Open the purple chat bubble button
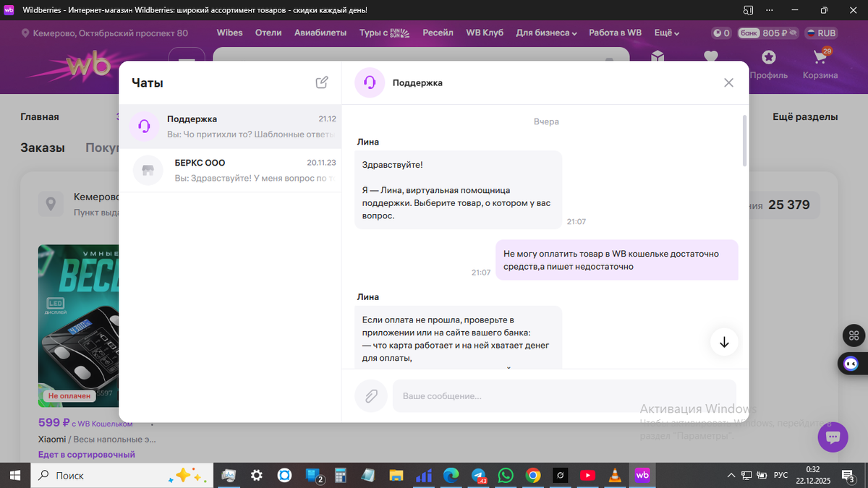The image size is (868, 488). [x=833, y=437]
